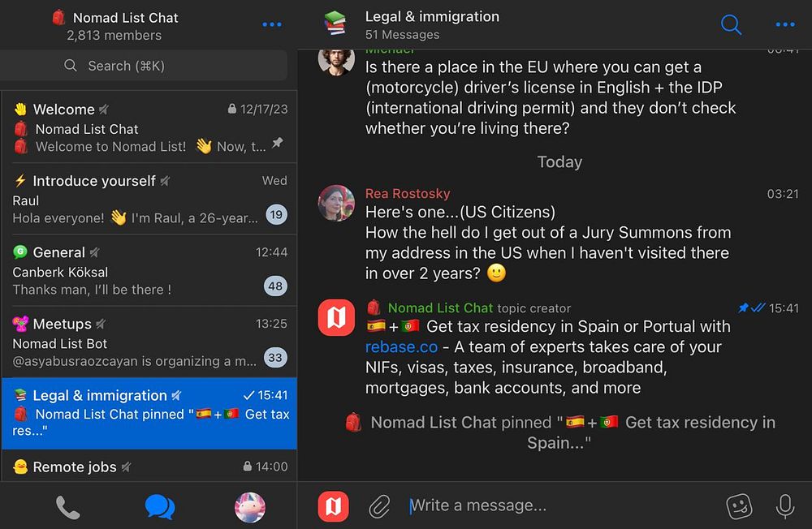Image resolution: width=812 pixels, height=529 pixels.
Task: Switch to the Chats tab bubble icon
Action: coord(159,507)
